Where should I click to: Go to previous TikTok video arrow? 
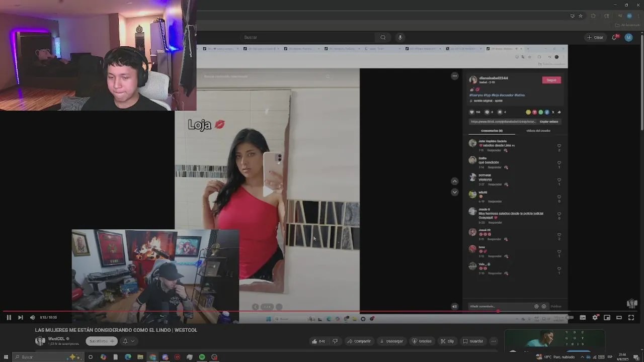(454, 182)
